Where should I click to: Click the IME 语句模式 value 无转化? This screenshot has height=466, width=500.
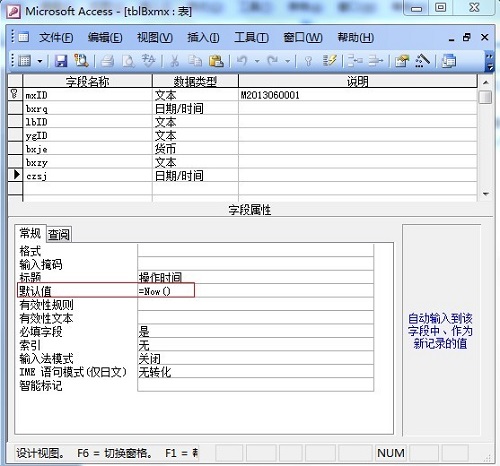coord(255,371)
